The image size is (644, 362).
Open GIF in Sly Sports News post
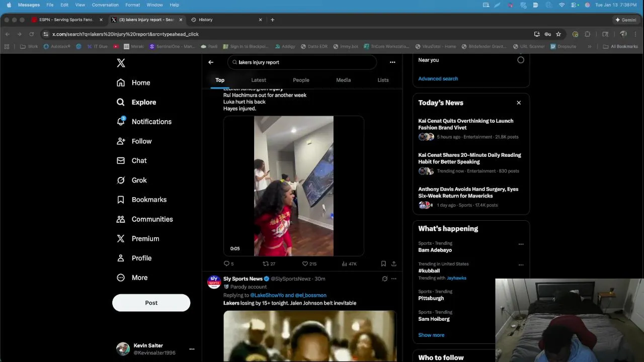point(310,336)
